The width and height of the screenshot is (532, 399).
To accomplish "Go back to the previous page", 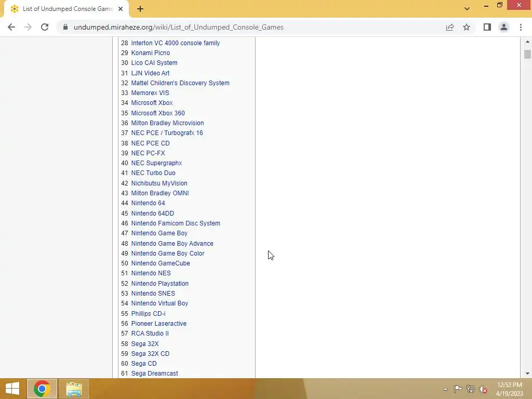I will pyautogui.click(x=11, y=27).
